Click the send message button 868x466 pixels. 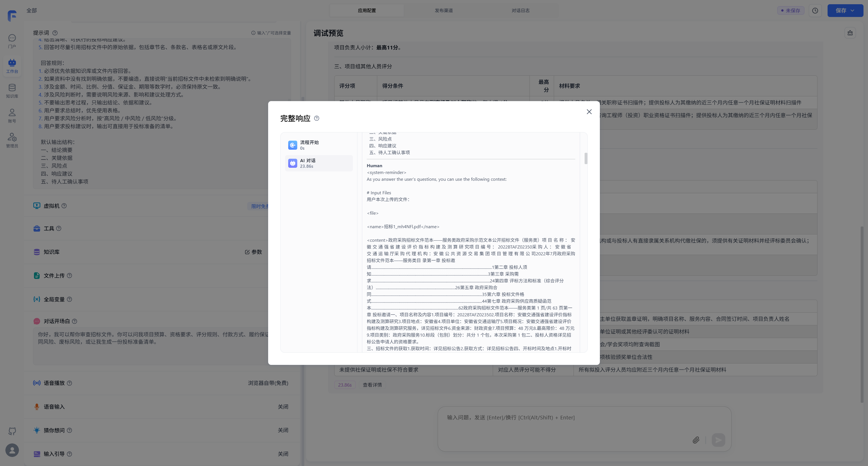tap(718, 440)
